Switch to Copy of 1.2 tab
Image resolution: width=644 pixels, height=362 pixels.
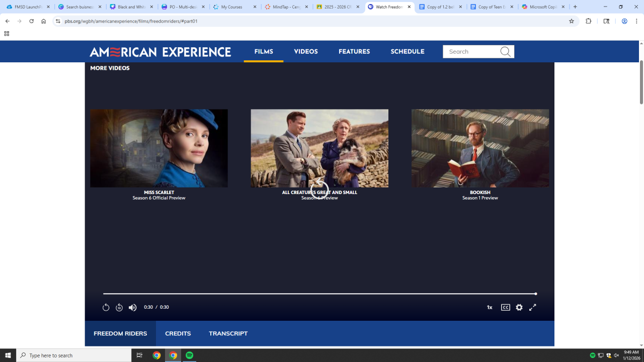point(440,7)
